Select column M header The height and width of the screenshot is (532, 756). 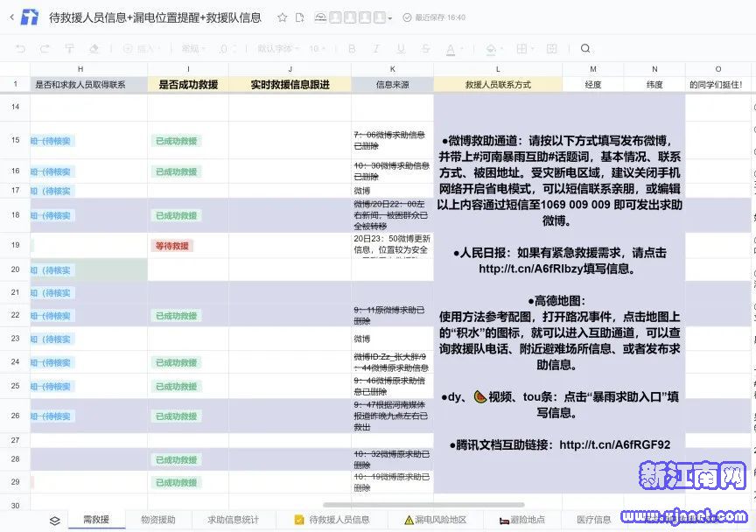(593, 69)
